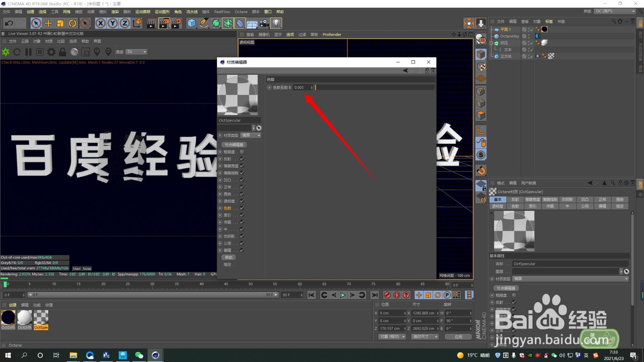The width and height of the screenshot is (644, 362).
Task: Click the coordinate system cube icon
Action: [137, 23]
